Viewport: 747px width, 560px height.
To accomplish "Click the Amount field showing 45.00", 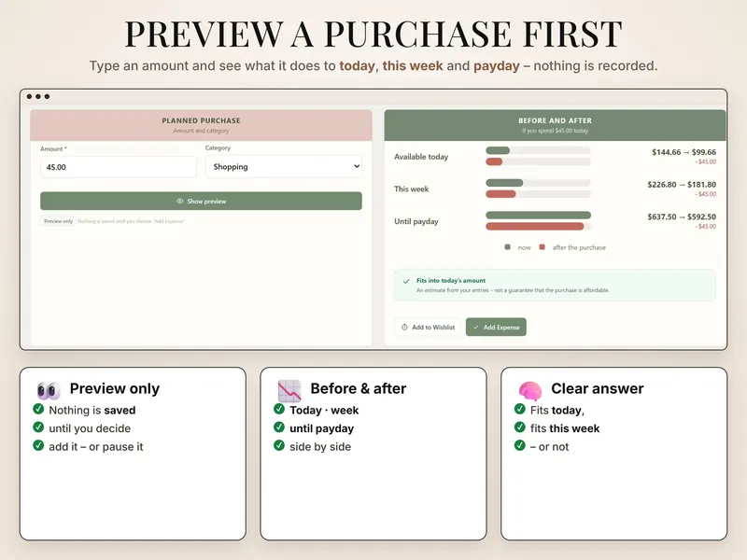I will click(x=119, y=167).
